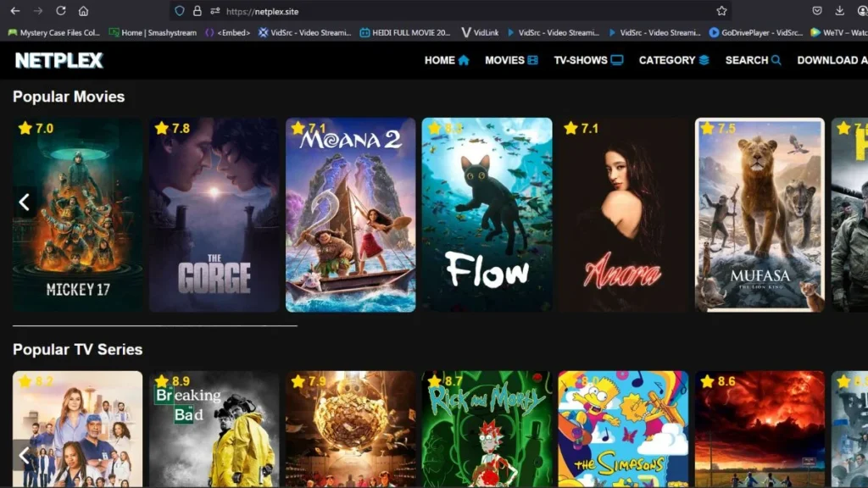Click the browser home icon in the toolbar
This screenshot has height=488, width=868.
pos(84,11)
